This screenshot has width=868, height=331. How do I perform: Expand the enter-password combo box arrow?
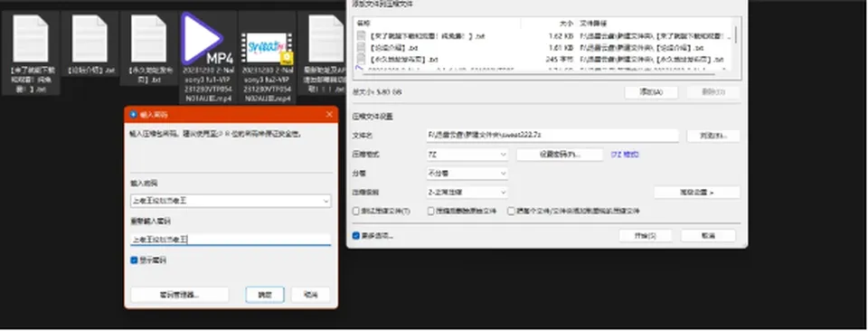tap(325, 202)
